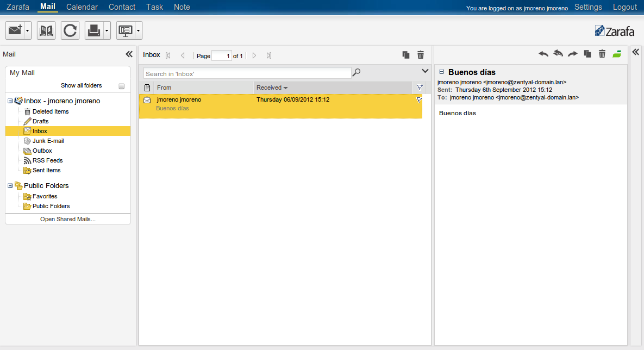The width and height of the screenshot is (644, 350).
Task: Select the Inbox folder in tree
Action: tap(68, 131)
